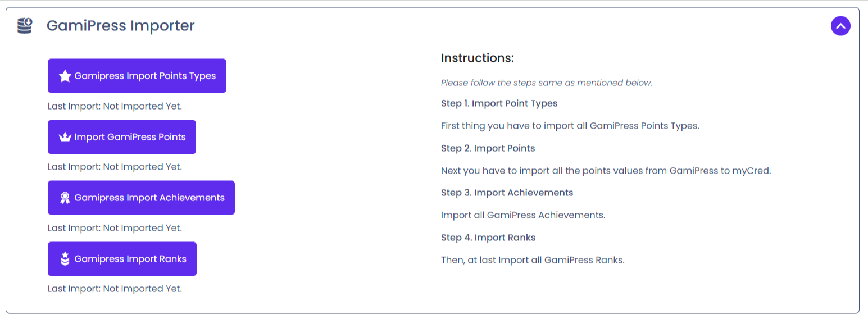
Task: Click the rank badge icon on Ranks button
Action: coord(65,259)
